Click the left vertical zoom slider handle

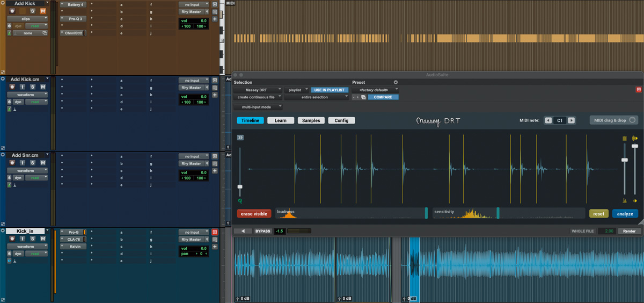coord(240,186)
